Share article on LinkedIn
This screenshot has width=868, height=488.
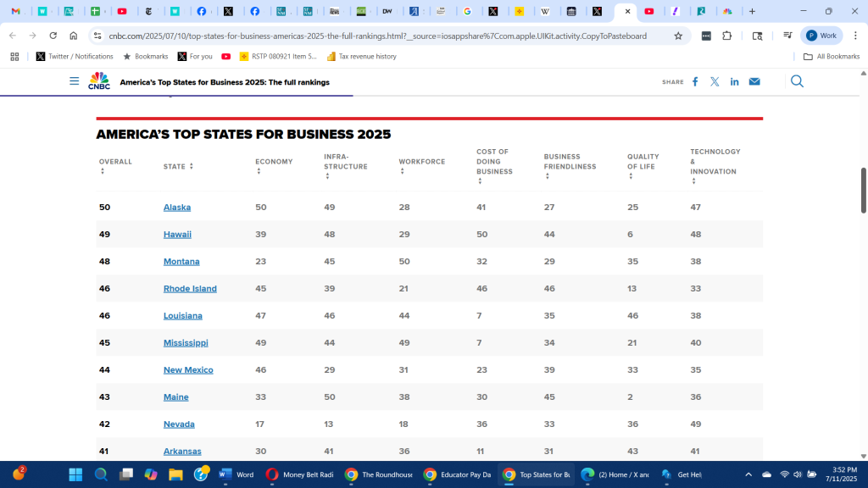(x=734, y=82)
